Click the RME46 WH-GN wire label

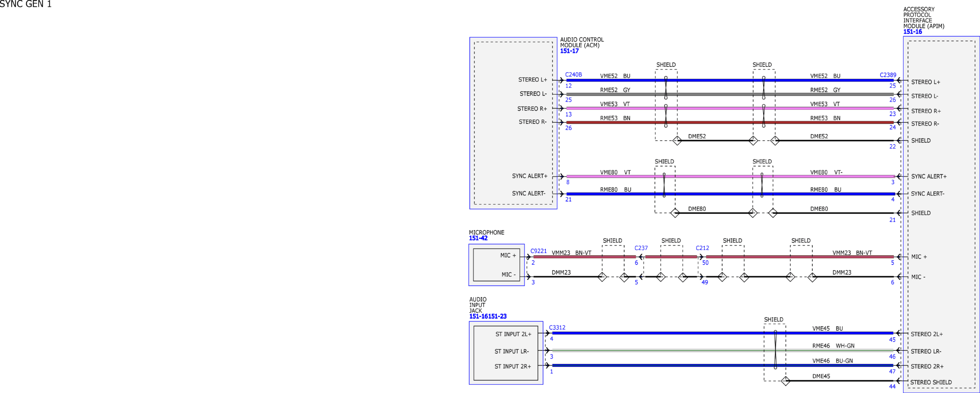tap(833, 346)
